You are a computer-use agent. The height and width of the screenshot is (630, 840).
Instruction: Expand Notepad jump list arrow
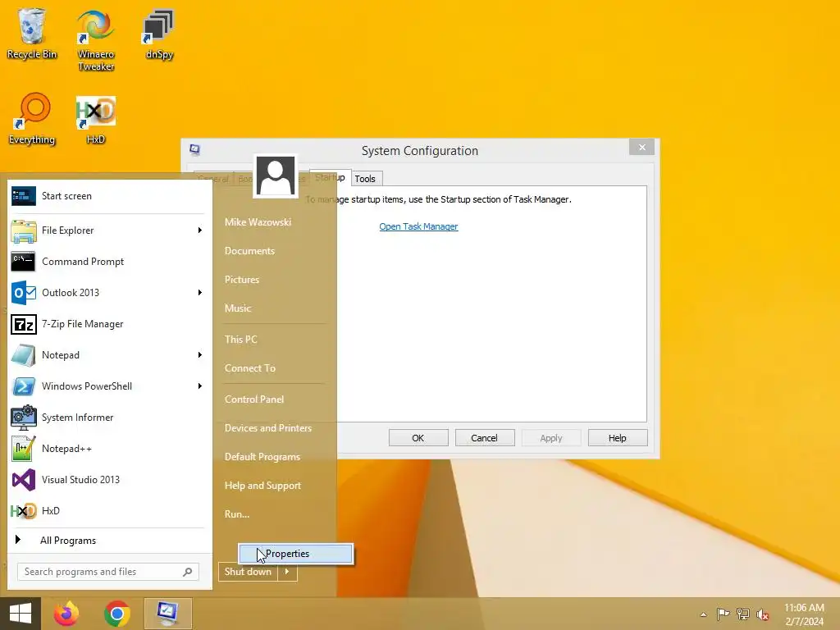pyautogui.click(x=200, y=354)
